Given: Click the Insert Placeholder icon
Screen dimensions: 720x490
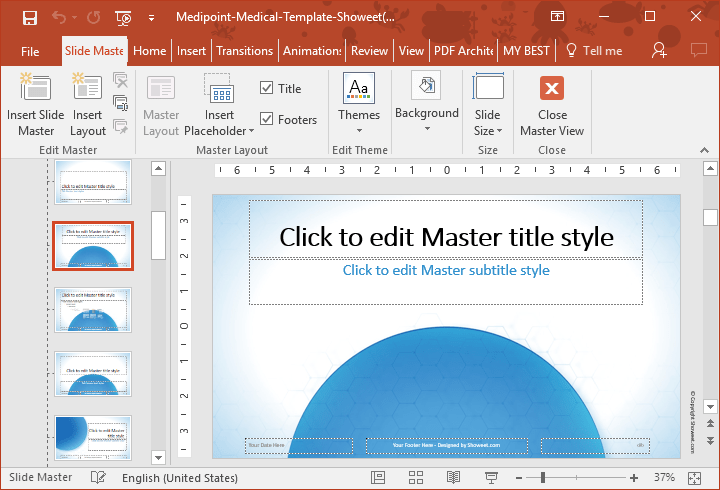Looking at the screenshot, I should tap(219, 88).
